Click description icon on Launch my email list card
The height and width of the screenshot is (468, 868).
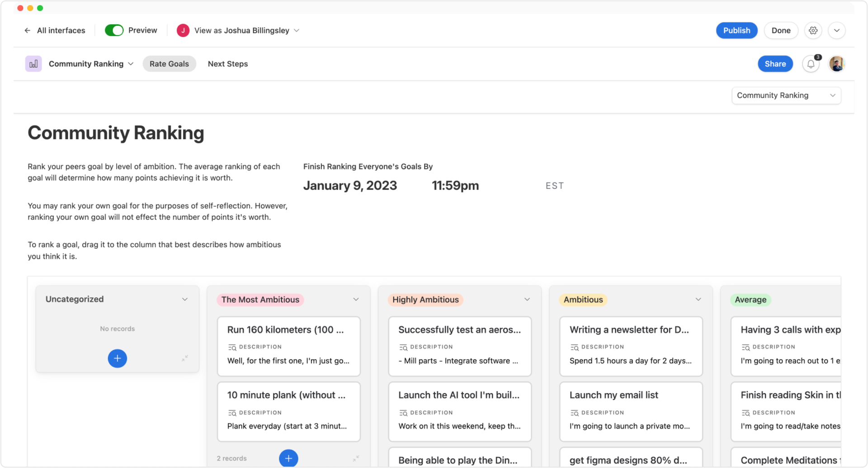[574, 413]
